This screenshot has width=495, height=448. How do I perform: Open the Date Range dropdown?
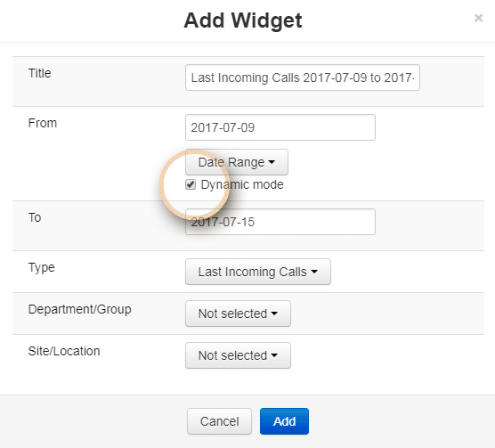[x=237, y=162]
